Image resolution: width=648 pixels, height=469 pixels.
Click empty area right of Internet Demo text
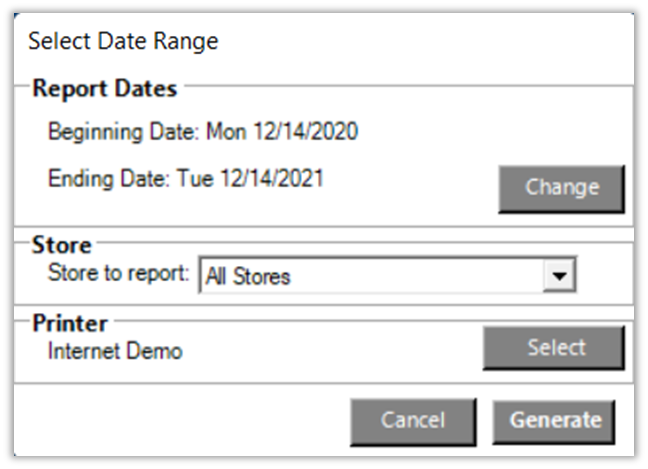coord(330,350)
